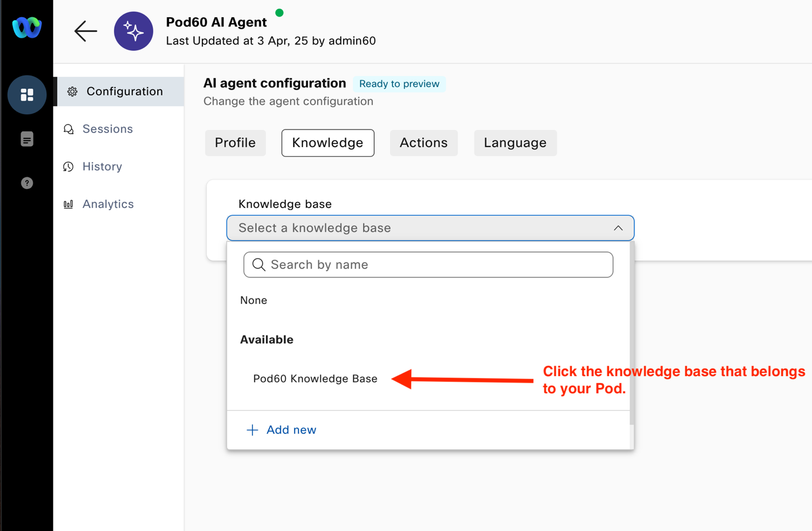The image size is (812, 531).
Task: Click the Webex logo icon
Action: (x=27, y=28)
